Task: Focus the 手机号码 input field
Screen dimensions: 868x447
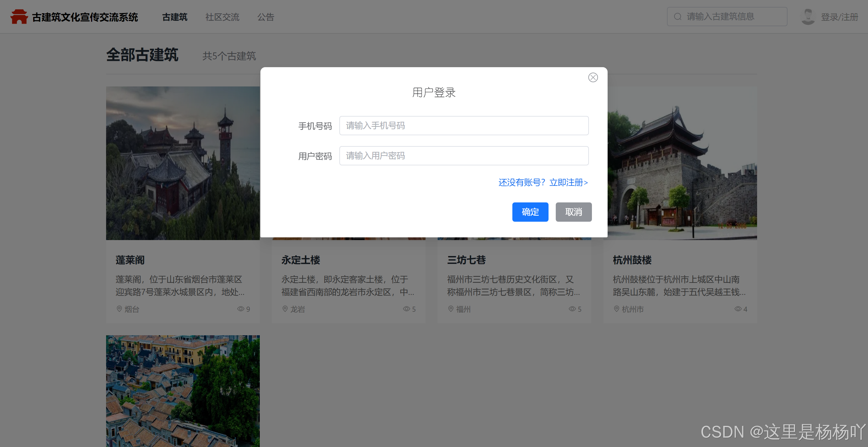Action: point(464,126)
